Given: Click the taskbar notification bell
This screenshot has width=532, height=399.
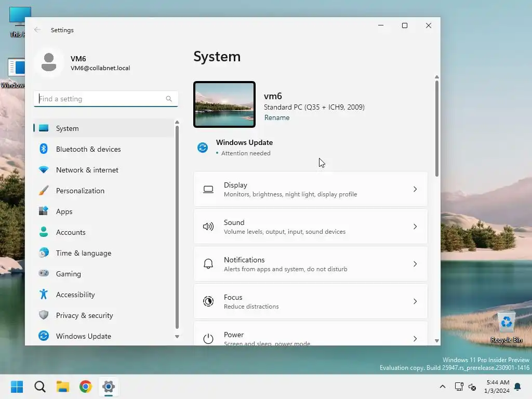Looking at the screenshot, I should pos(518,387).
